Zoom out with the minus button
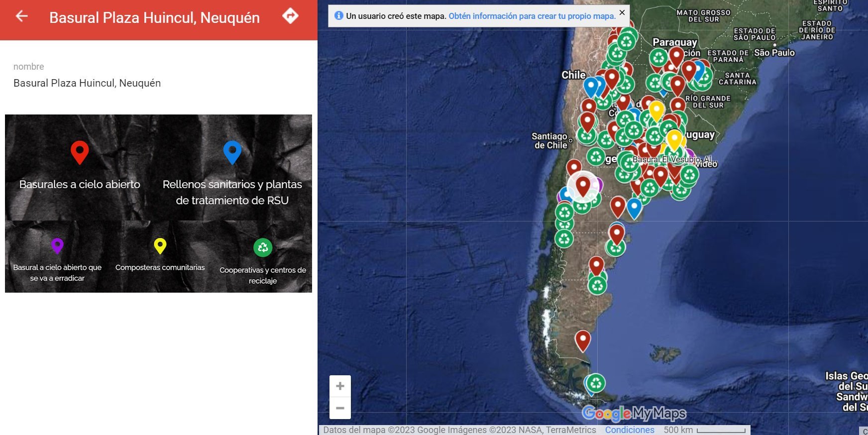868x435 pixels. click(340, 408)
